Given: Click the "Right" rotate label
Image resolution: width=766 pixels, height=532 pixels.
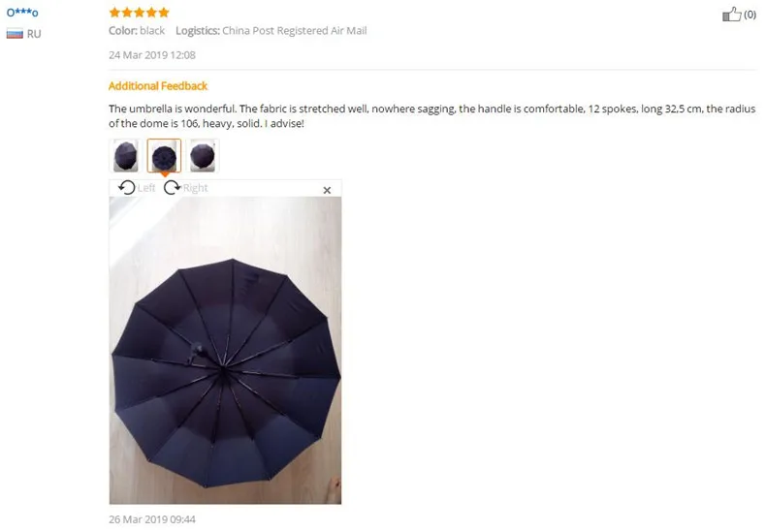Looking at the screenshot, I should [x=196, y=188].
